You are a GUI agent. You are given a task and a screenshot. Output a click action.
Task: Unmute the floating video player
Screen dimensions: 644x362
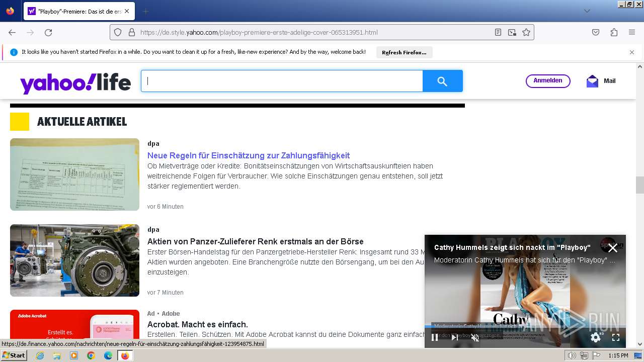pyautogui.click(x=475, y=337)
